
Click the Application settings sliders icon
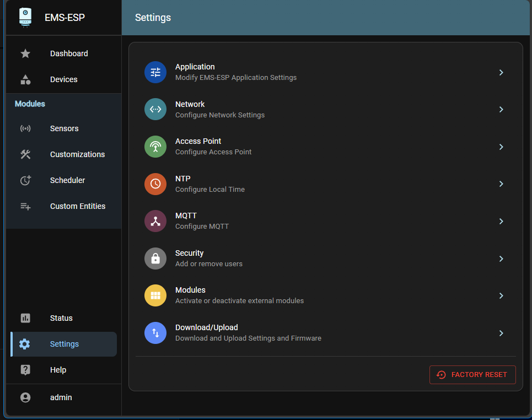pos(155,72)
